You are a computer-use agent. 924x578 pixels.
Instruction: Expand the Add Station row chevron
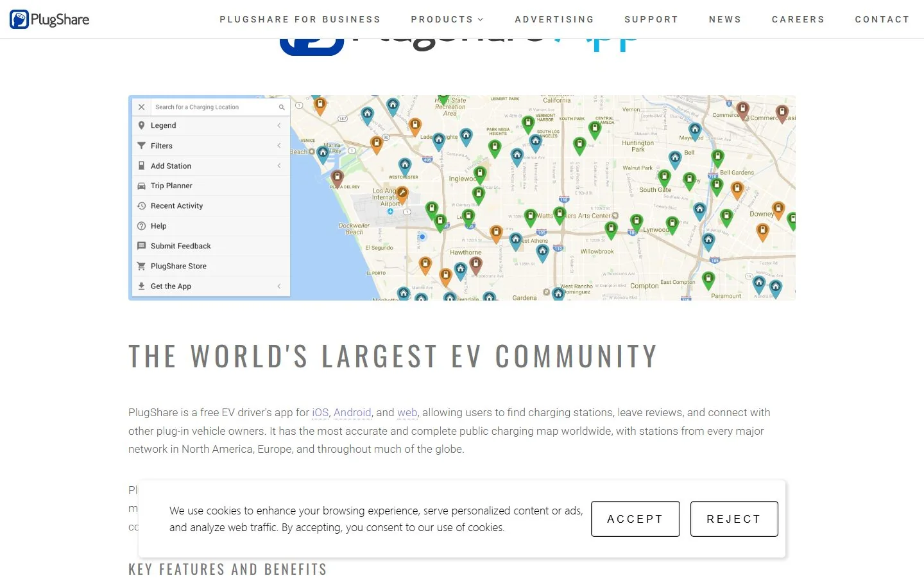(x=279, y=166)
